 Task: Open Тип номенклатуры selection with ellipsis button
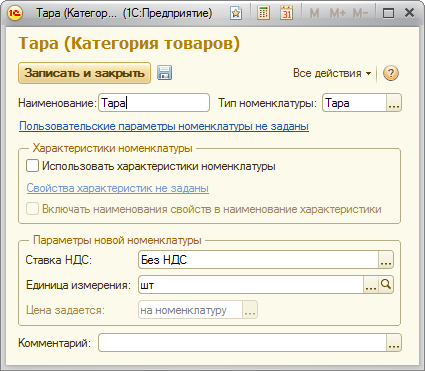(x=394, y=103)
